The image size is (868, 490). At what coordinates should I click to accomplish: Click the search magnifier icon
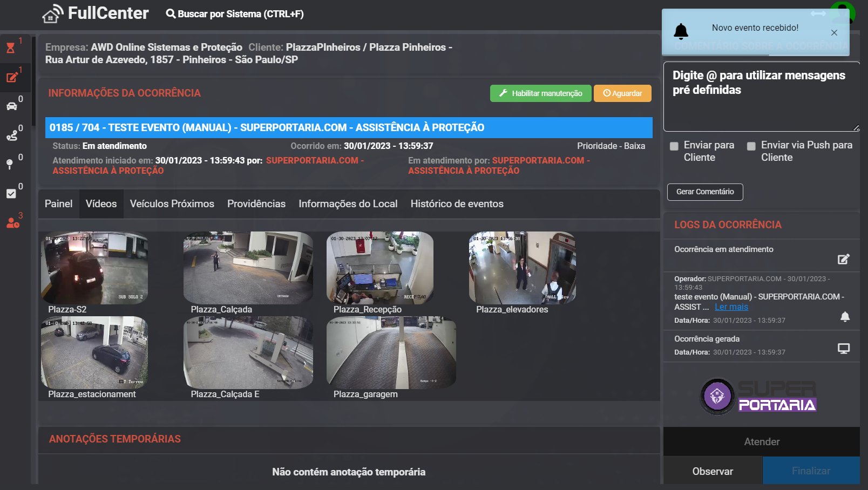click(171, 14)
